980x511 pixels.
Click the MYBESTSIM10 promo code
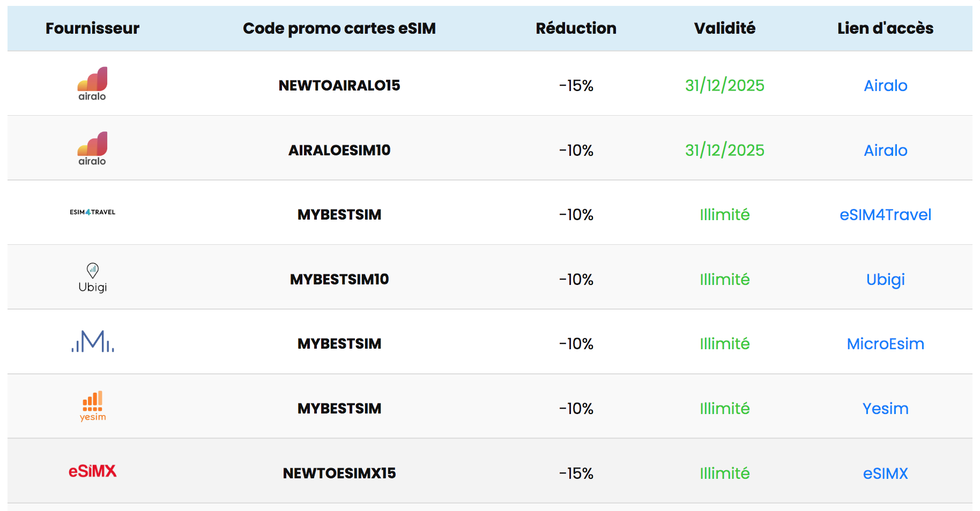pos(339,280)
